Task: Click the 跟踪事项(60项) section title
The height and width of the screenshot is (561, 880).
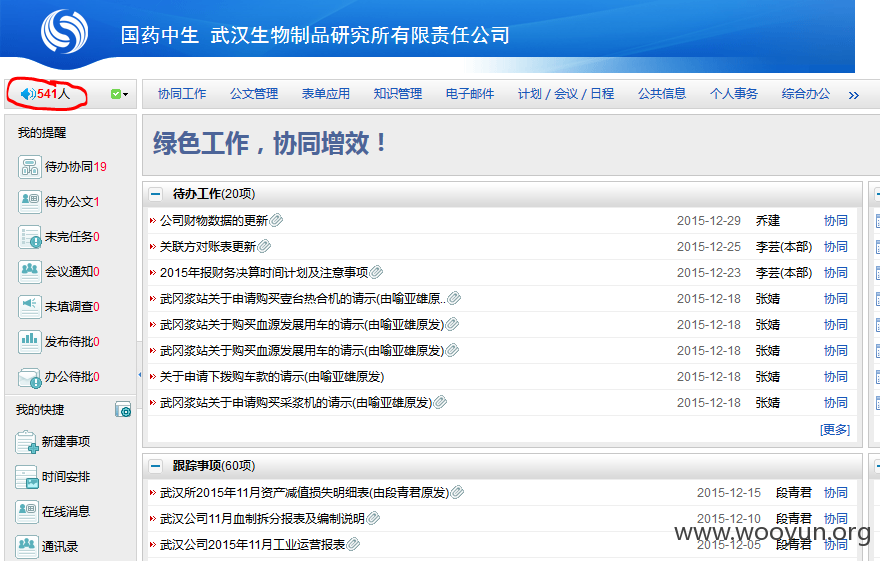Action: pos(214,466)
